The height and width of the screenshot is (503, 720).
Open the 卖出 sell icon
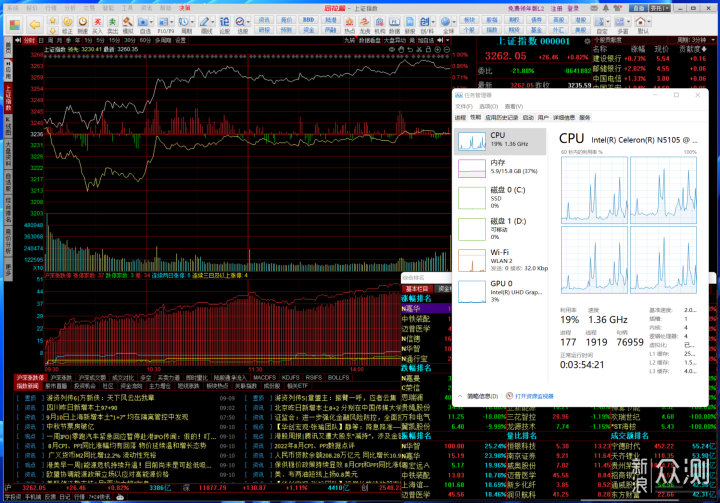tap(112, 22)
